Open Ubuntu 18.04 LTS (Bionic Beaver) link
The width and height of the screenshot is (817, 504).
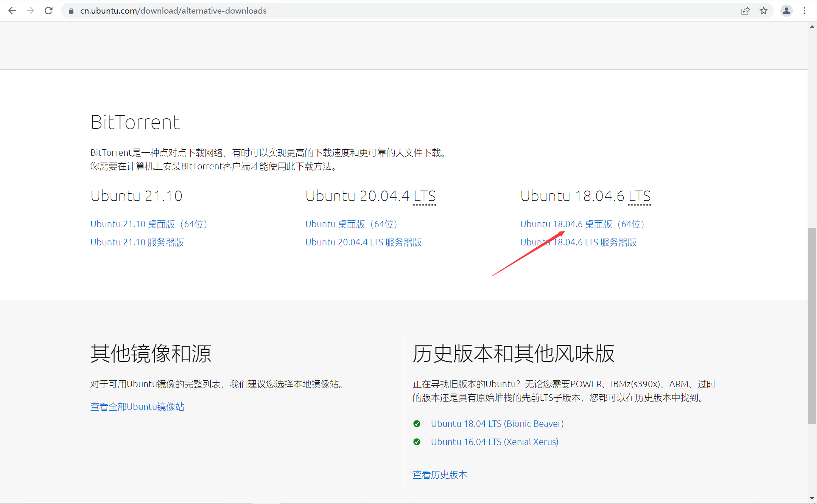497,424
